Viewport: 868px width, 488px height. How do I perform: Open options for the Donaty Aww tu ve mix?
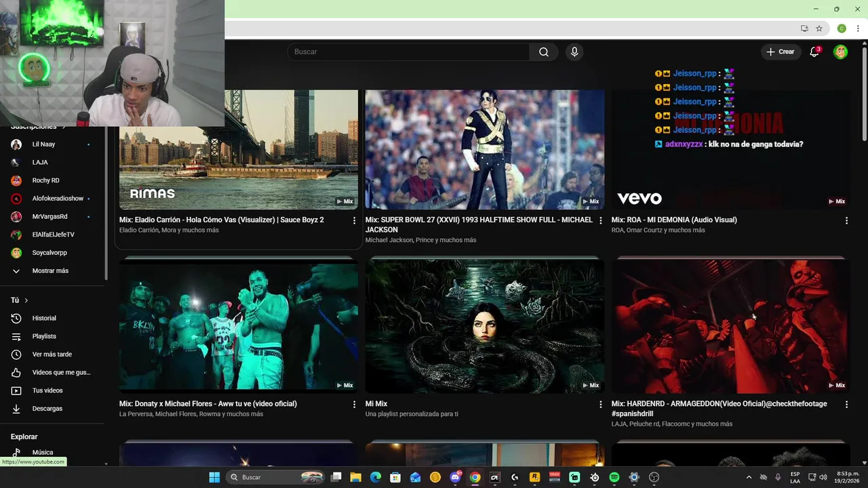tap(354, 404)
